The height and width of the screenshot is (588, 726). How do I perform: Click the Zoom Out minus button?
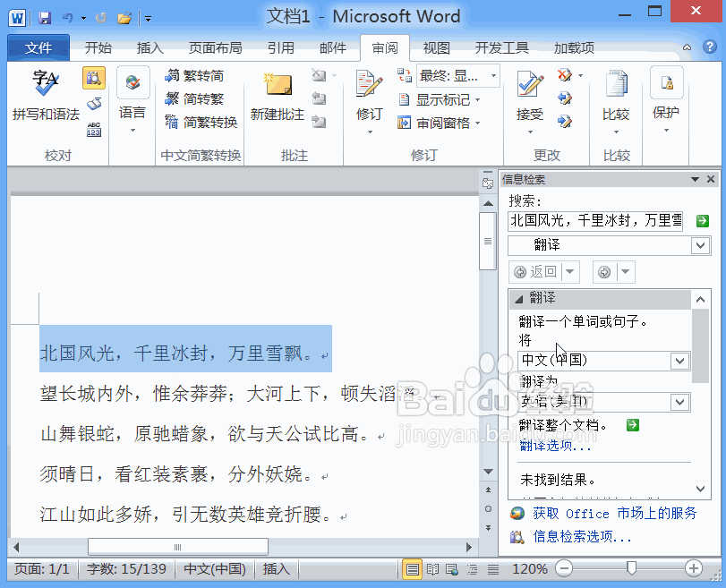tap(564, 568)
